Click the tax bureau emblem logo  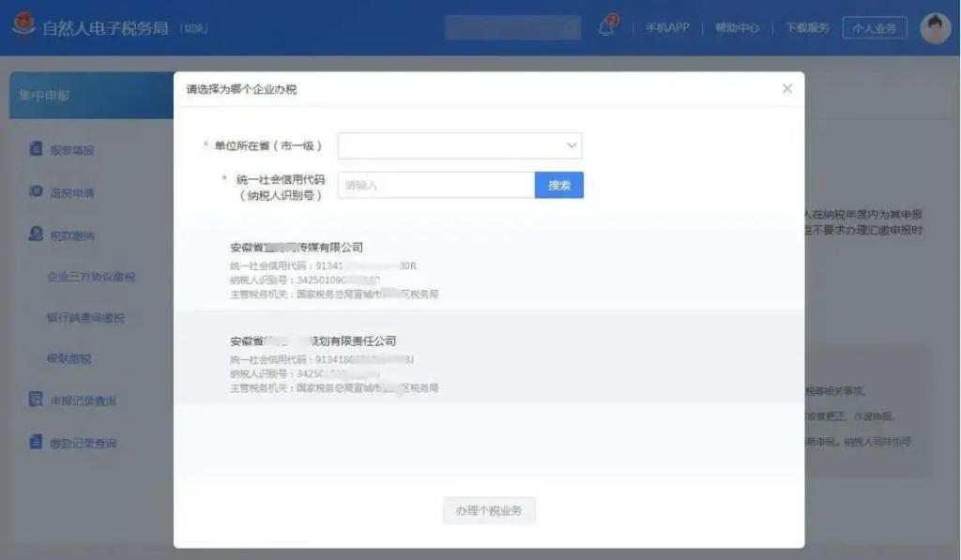(x=23, y=27)
